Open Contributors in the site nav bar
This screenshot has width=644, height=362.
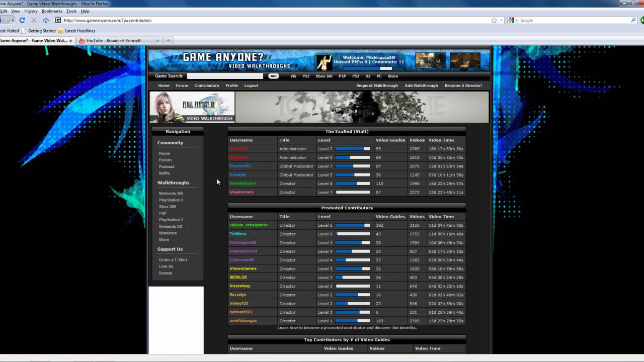pos(207,85)
